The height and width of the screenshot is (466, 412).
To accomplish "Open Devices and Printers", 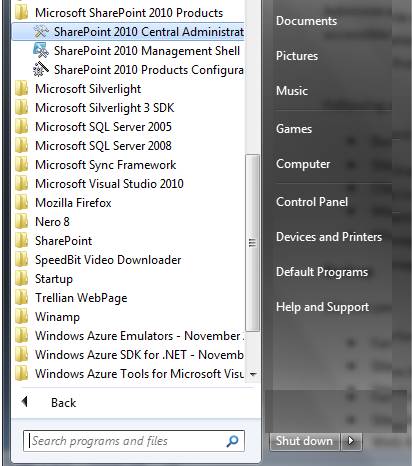I will (x=329, y=237).
